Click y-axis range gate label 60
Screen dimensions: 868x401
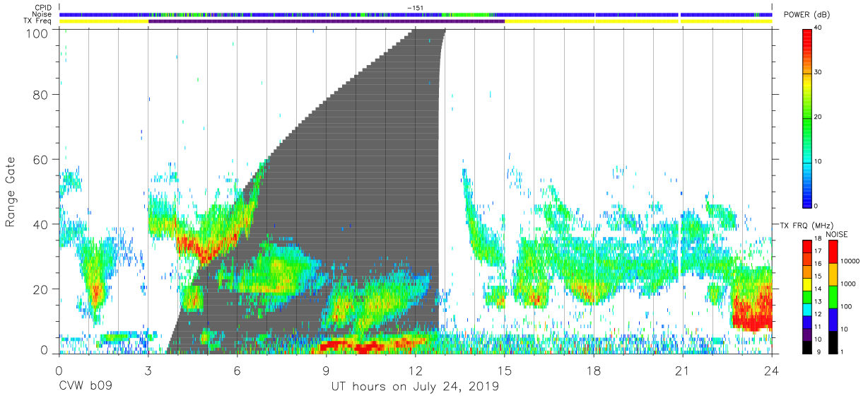40,159
